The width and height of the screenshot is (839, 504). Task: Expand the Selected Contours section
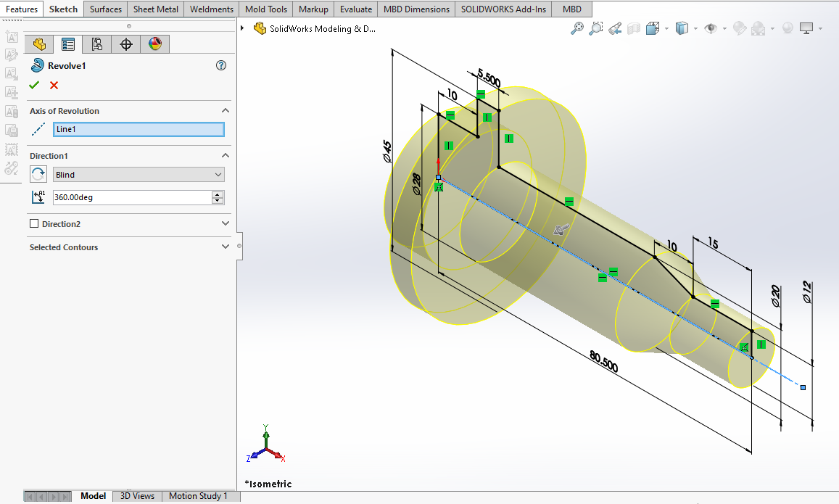click(x=225, y=247)
